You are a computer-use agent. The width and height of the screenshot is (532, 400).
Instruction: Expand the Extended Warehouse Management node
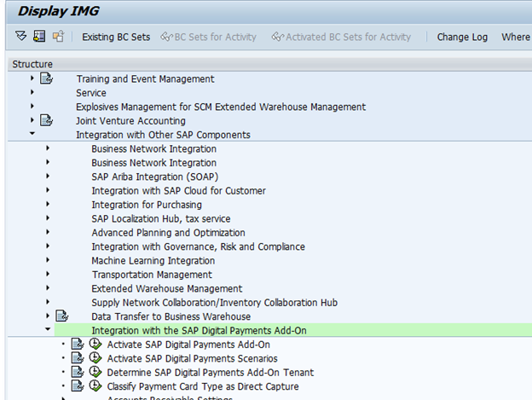pyautogui.click(x=48, y=288)
